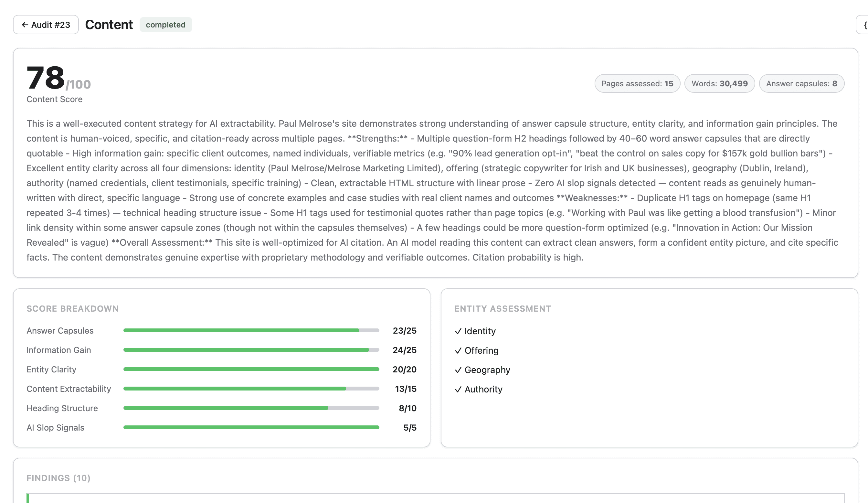Click the Words: 30,499 pill

(719, 84)
